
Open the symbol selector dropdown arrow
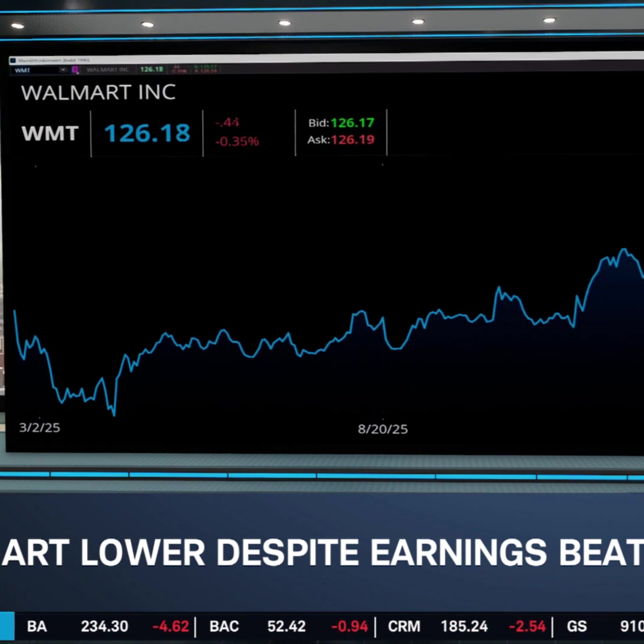pyautogui.click(x=63, y=70)
